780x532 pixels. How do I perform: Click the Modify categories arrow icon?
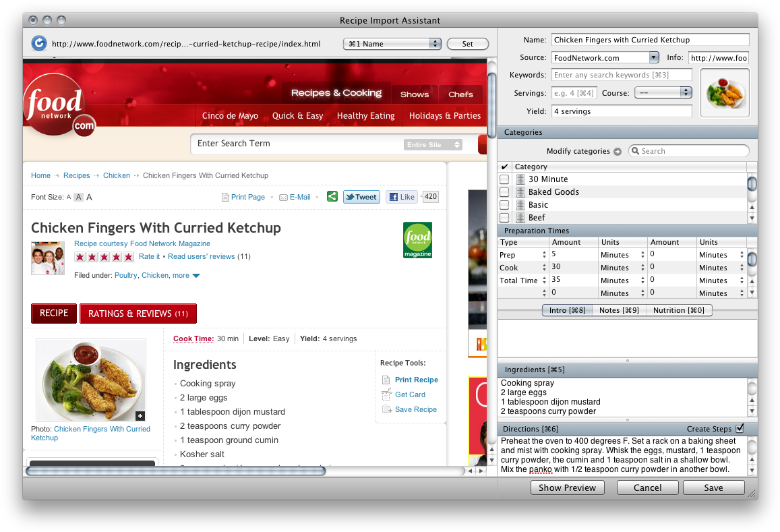pyautogui.click(x=618, y=152)
